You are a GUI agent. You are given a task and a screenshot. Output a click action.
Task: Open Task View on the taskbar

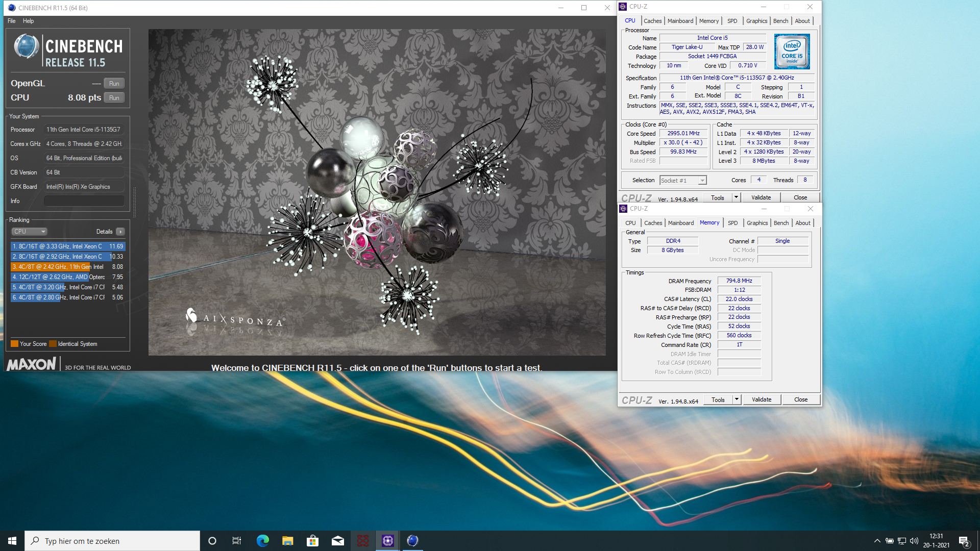point(237,541)
